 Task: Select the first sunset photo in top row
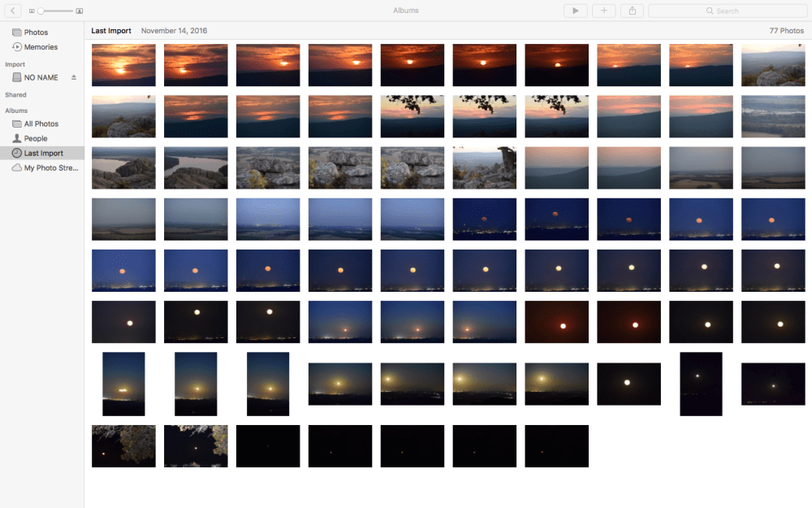[x=123, y=65]
